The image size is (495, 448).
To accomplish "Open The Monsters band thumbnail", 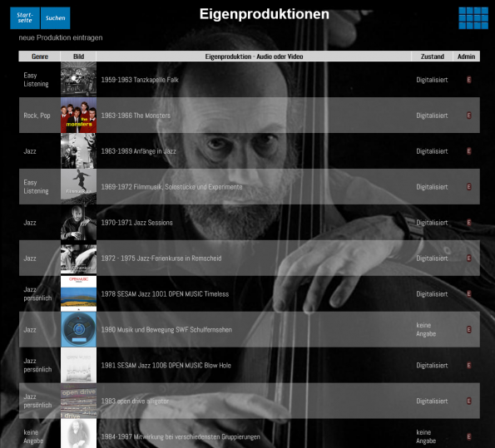I will [78, 116].
